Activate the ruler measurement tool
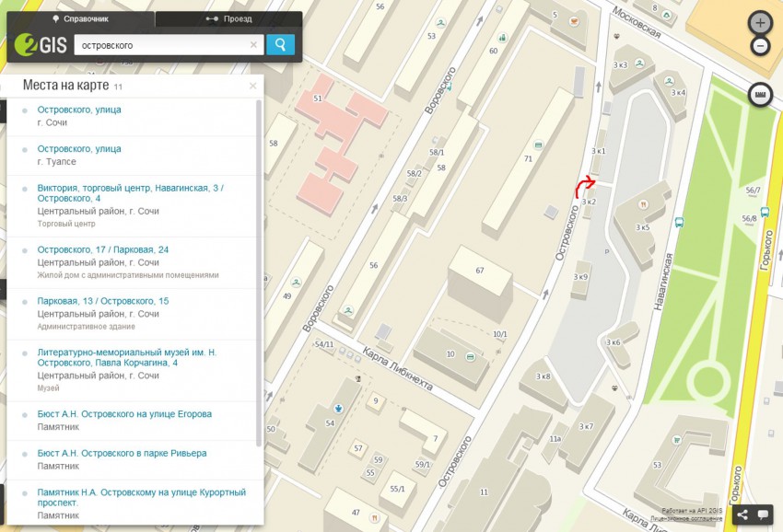The image size is (783, 532). pos(760,94)
